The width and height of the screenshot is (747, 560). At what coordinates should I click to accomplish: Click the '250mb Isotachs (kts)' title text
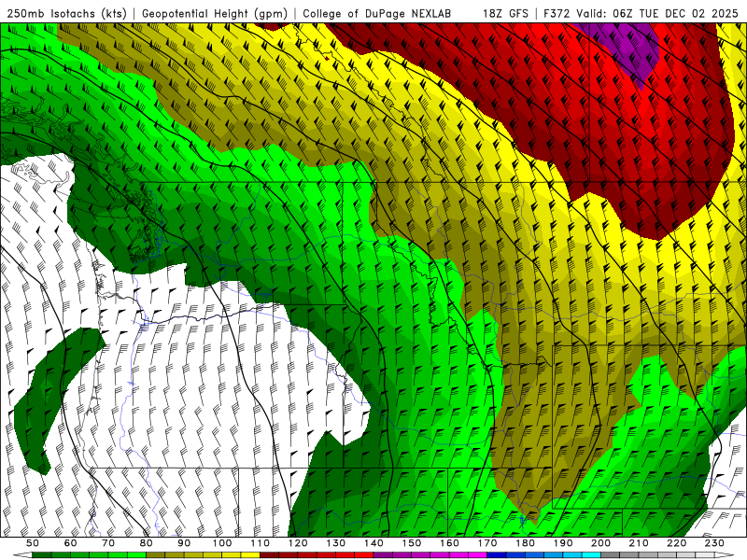pyautogui.click(x=66, y=14)
